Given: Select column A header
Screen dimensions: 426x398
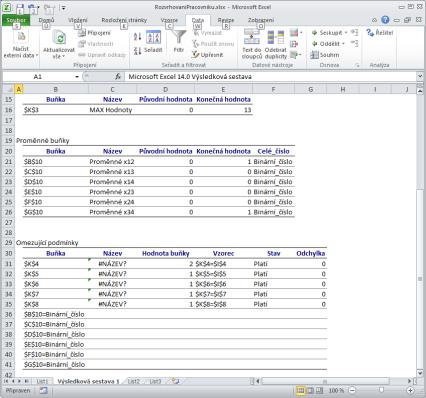Looking at the screenshot, I should (x=19, y=89).
